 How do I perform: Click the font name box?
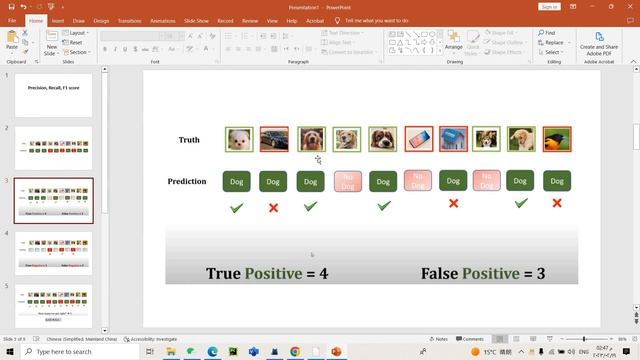click(x=132, y=36)
